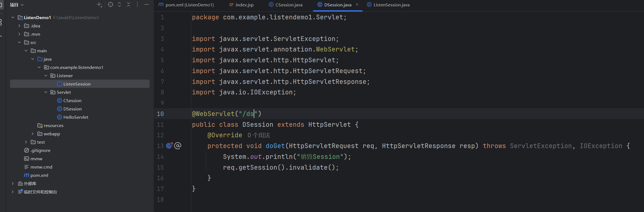Viewport: 644px width, 212px height.
Task: Switch to pom.xml (ListenDemo1) tab
Action: [x=186, y=5]
